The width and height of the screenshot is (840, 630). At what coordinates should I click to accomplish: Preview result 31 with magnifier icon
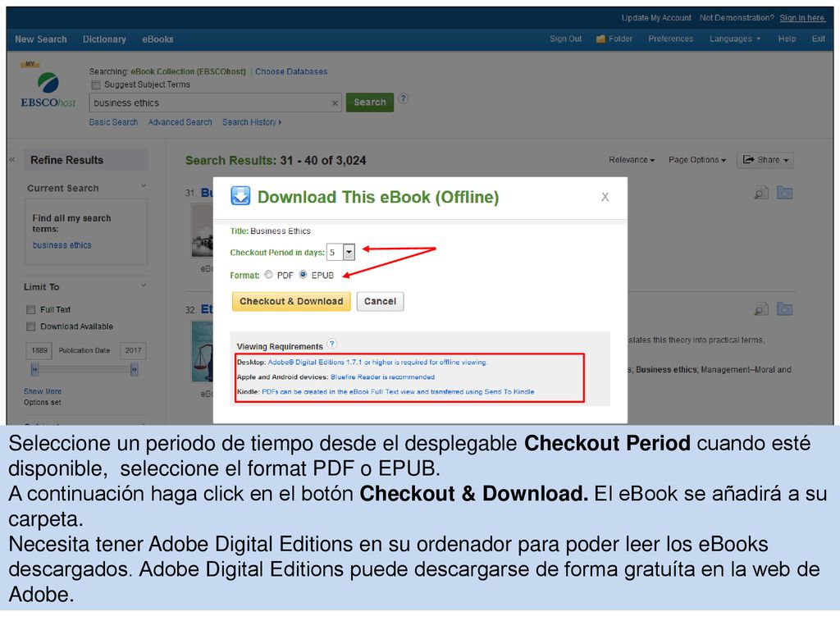coord(760,193)
